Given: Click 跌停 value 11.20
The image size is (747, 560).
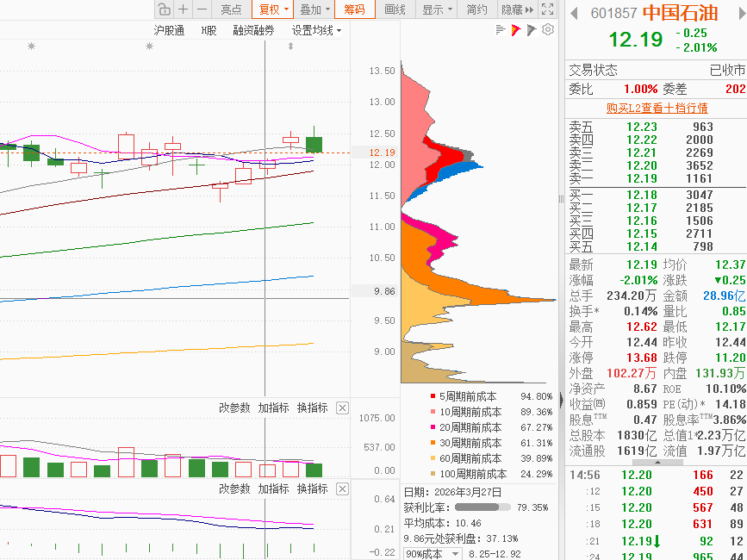Looking at the screenshot, I should pyautogui.click(x=730, y=358).
